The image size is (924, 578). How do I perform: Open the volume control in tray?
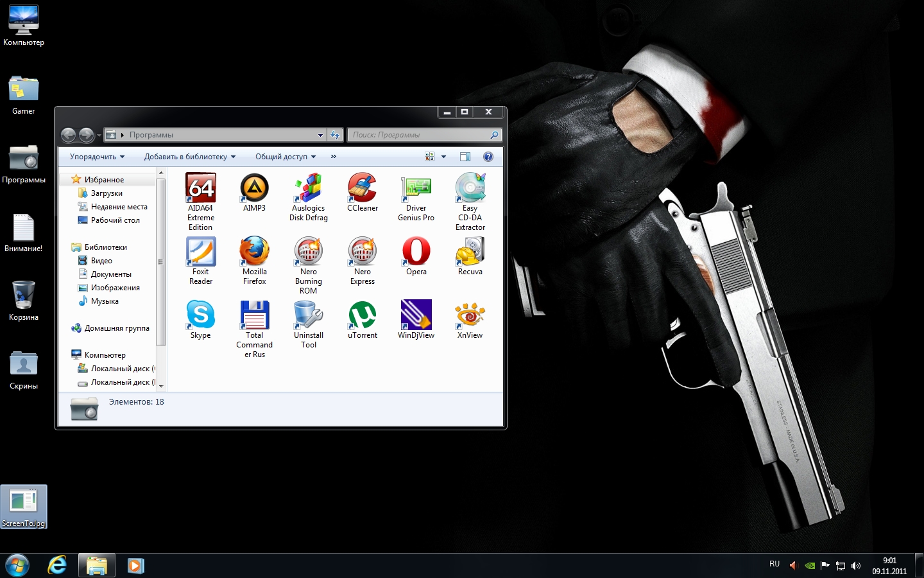click(x=856, y=566)
